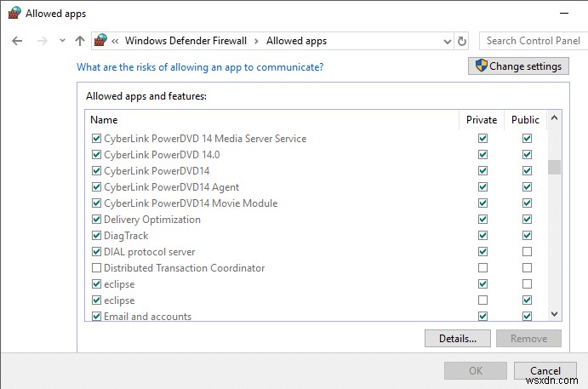Image resolution: width=588 pixels, height=389 pixels.
Task: Click the list scrollbar down arrow
Action: pyautogui.click(x=555, y=314)
